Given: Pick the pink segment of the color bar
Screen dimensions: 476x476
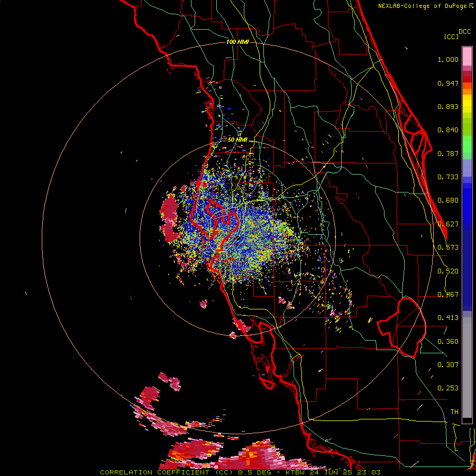Looking at the screenshot, I should [x=467, y=57].
